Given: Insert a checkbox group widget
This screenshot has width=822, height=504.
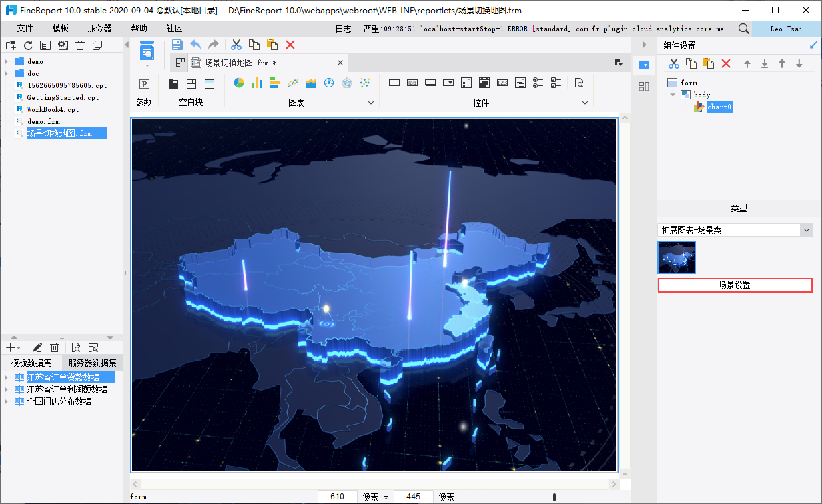Looking at the screenshot, I should (x=556, y=83).
